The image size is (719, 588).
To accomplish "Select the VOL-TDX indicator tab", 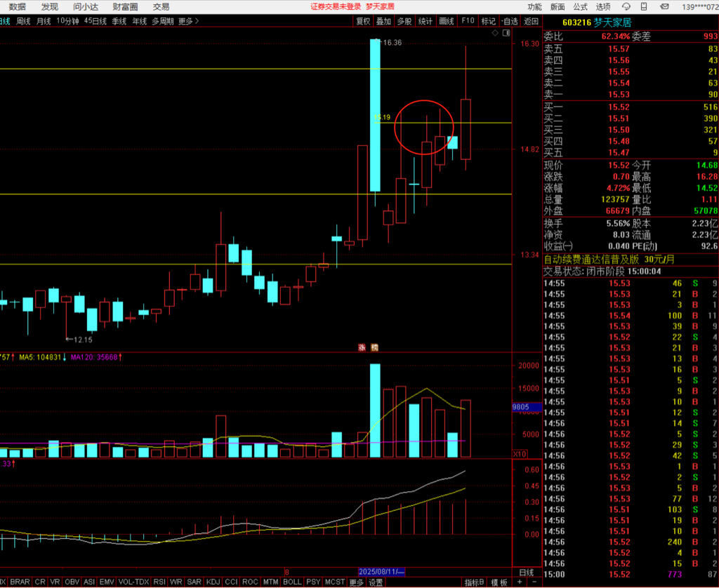I will 133,582.
